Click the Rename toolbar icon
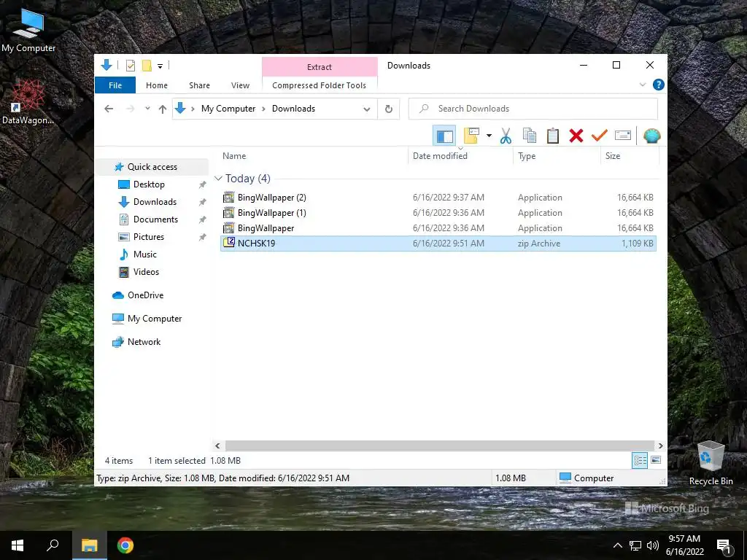 [623, 136]
